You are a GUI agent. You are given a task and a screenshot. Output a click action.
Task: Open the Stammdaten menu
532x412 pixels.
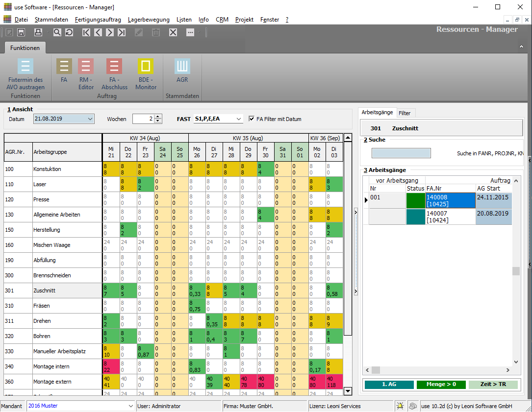click(x=51, y=20)
